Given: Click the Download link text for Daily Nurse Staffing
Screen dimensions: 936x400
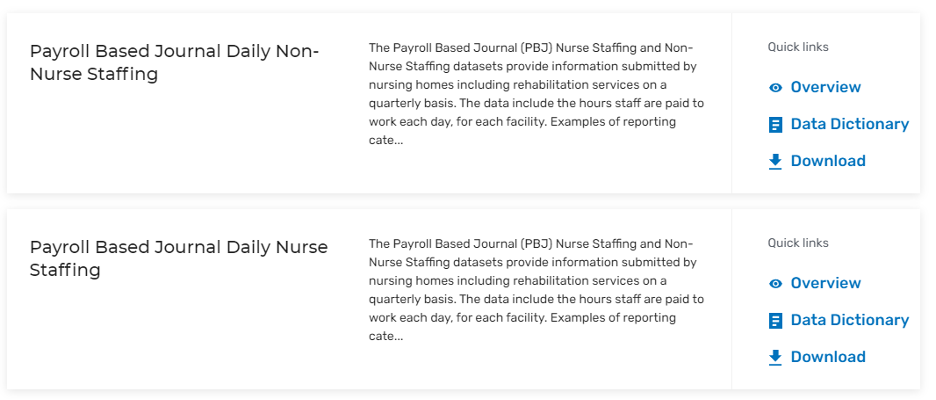Looking at the screenshot, I should pos(827,357).
